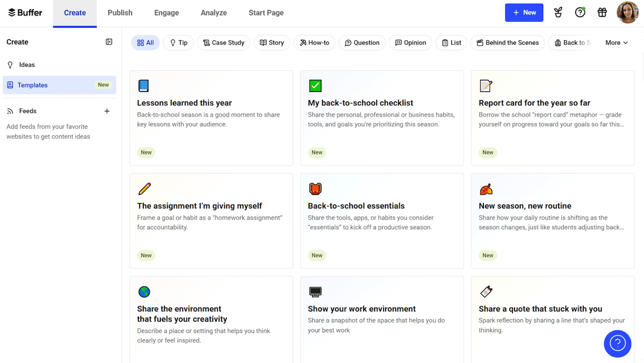The width and height of the screenshot is (644, 363).
Task: Add a new feed with plus icon
Action: 107,111
